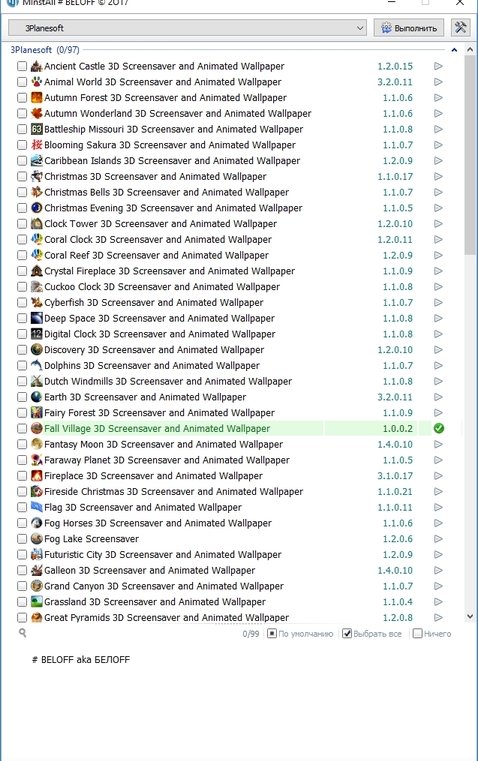Click play arrow for Earth 3D Screensaver

(x=438, y=397)
